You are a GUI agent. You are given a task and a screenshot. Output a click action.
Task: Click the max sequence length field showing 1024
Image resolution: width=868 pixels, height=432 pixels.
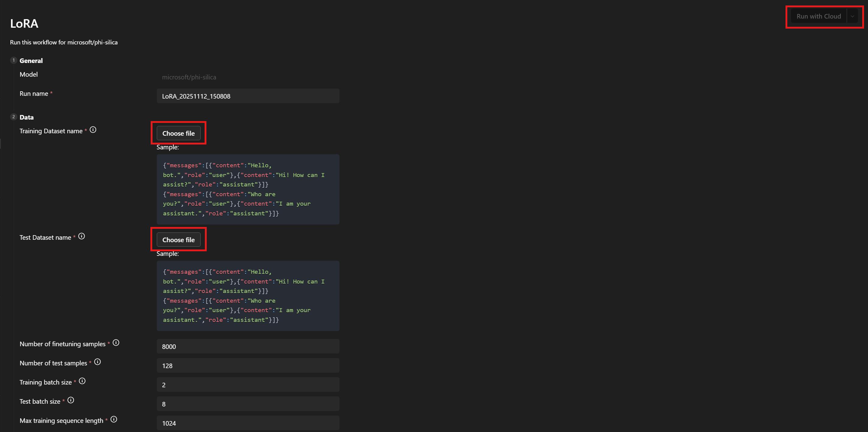[x=248, y=423]
